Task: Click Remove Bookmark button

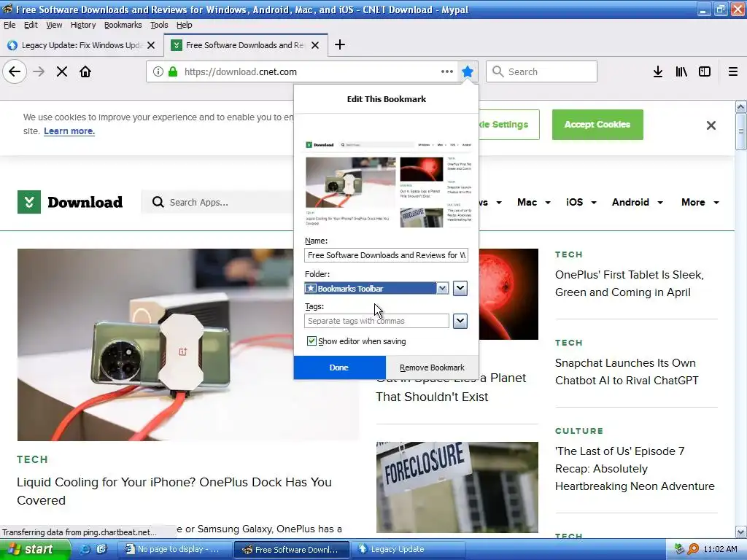Action: (432, 367)
